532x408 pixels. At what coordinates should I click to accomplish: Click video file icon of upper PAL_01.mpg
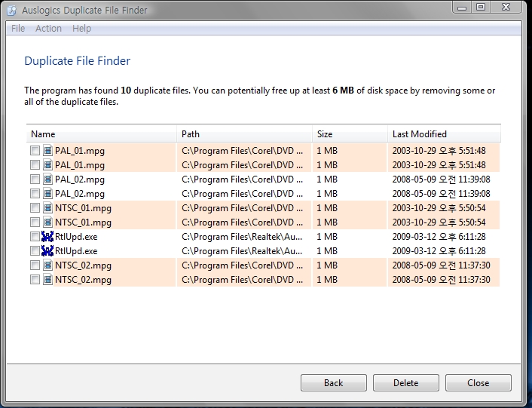coord(47,150)
